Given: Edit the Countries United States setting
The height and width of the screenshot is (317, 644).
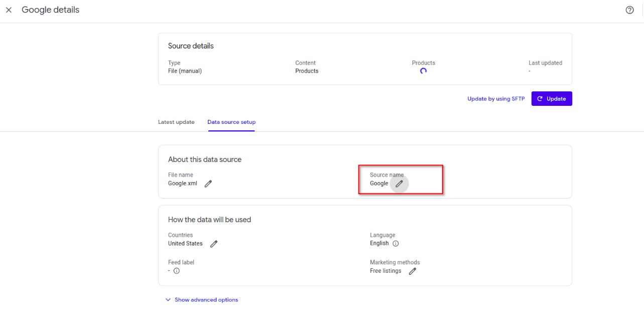Looking at the screenshot, I should point(214,244).
